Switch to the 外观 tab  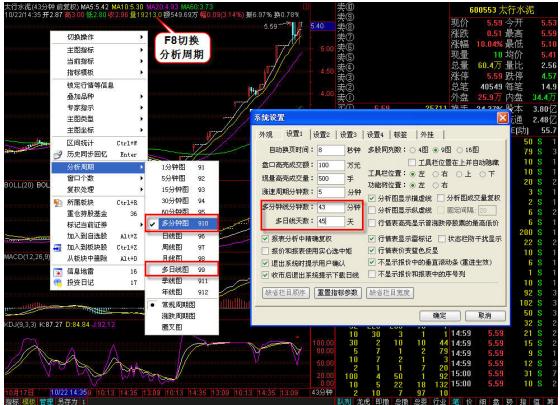266,135
